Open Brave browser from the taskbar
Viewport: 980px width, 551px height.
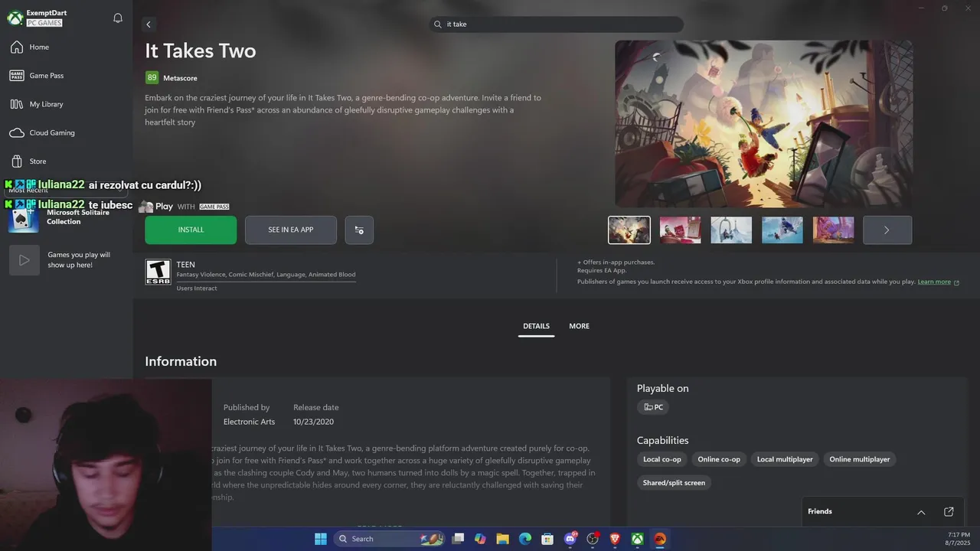coord(615,539)
